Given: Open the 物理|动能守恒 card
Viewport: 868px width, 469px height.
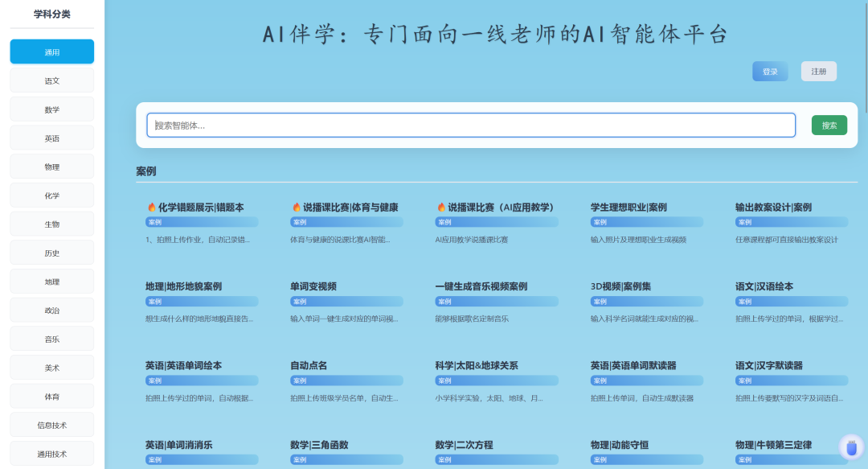Looking at the screenshot, I should pos(620,445).
